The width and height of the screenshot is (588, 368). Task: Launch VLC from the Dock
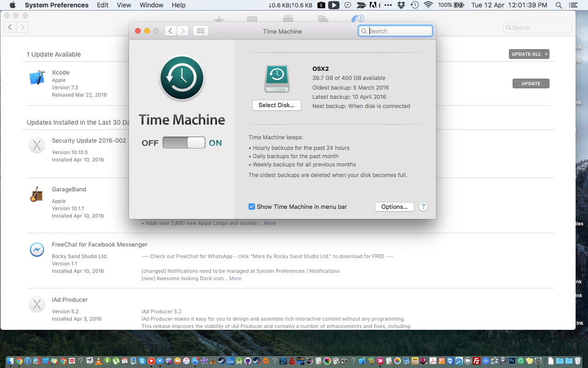[x=98, y=361]
